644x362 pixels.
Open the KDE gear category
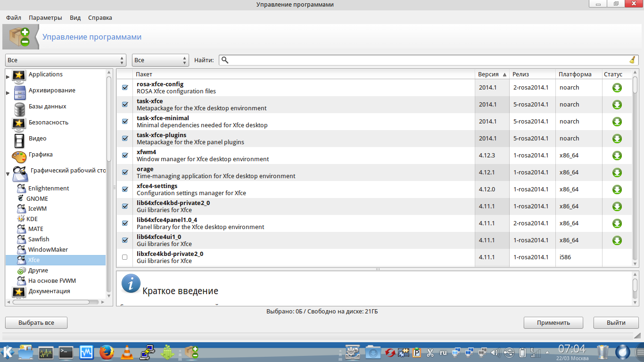pos(21,219)
